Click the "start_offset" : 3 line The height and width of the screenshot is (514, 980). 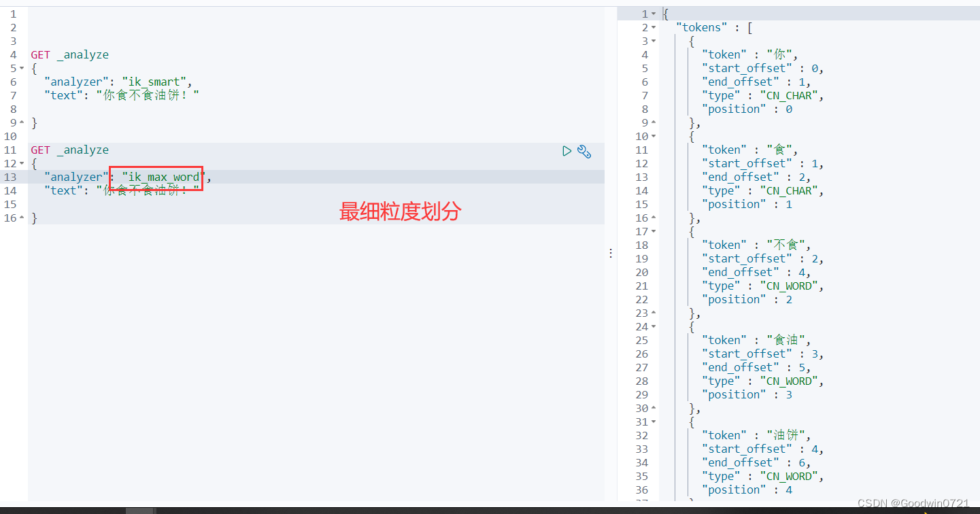(763, 354)
